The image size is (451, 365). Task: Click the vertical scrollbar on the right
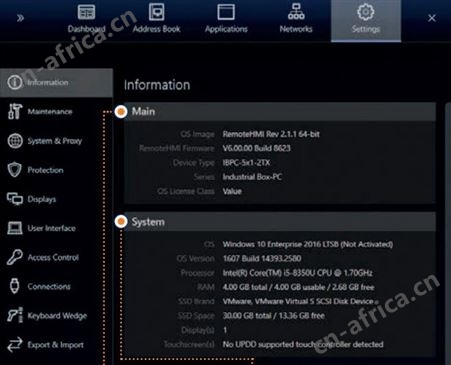point(448,233)
